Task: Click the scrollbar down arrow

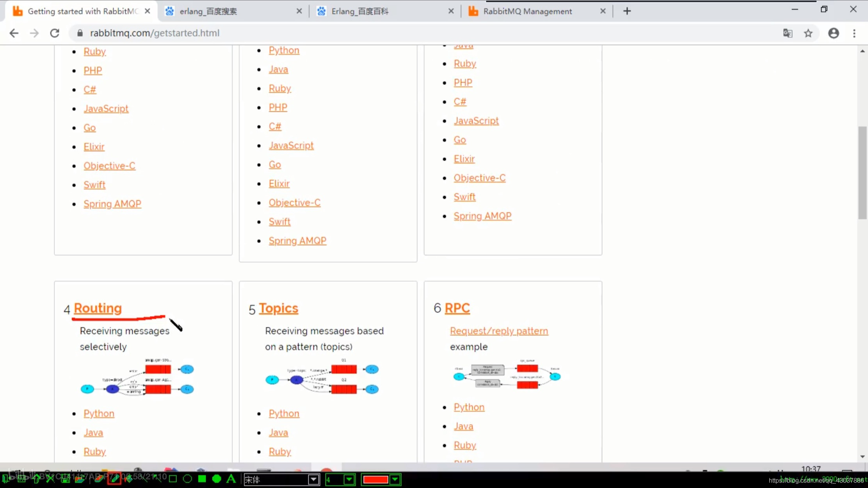Action: pyautogui.click(x=862, y=457)
